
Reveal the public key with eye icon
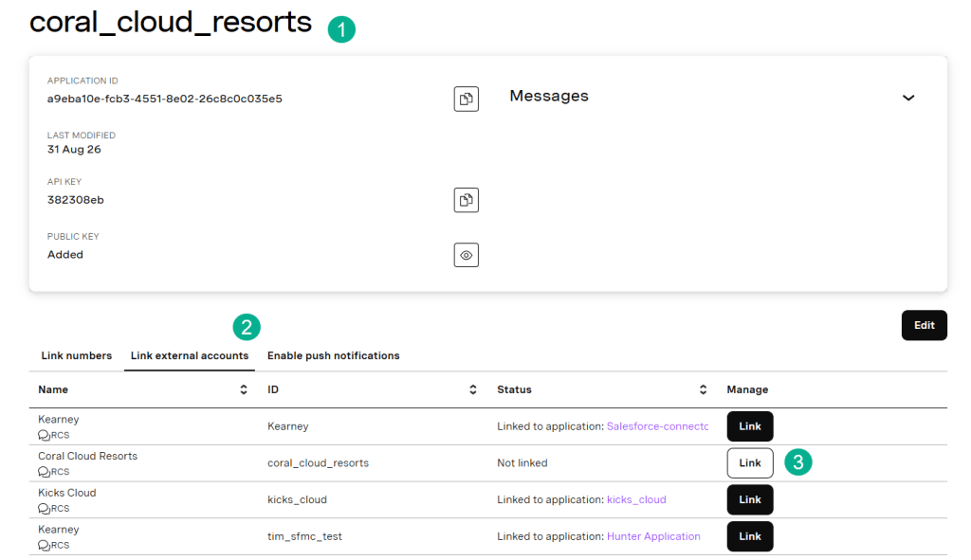click(x=466, y=255)
